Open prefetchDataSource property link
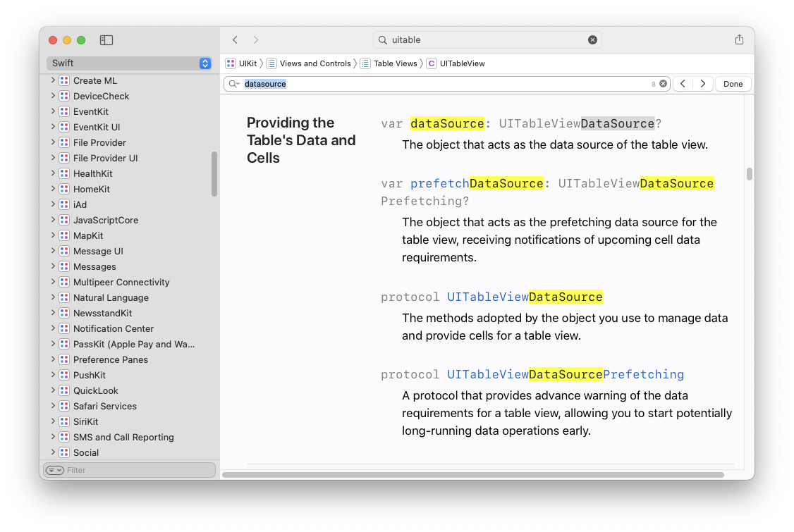794x532 pixels. [477, 183]
